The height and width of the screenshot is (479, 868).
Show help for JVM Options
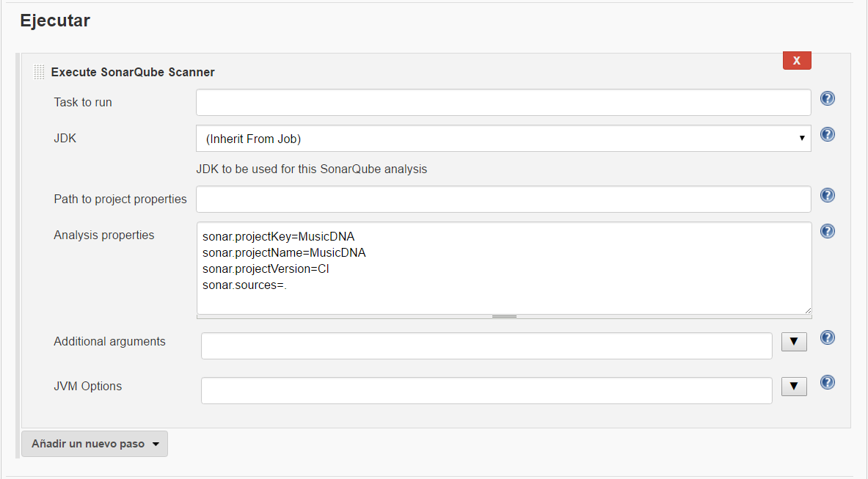tap(828, 382)
